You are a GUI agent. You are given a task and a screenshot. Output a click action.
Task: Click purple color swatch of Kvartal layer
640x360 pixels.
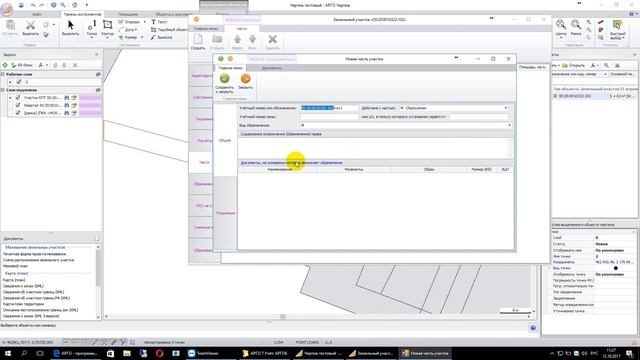tap(89, 105)
